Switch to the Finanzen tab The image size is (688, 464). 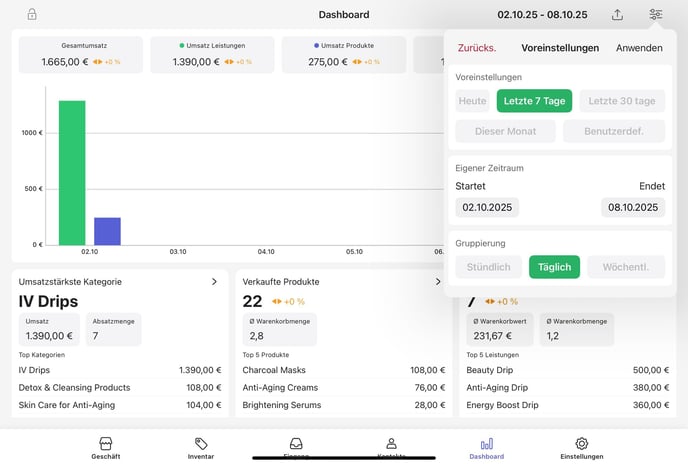(x=296, y=445)
